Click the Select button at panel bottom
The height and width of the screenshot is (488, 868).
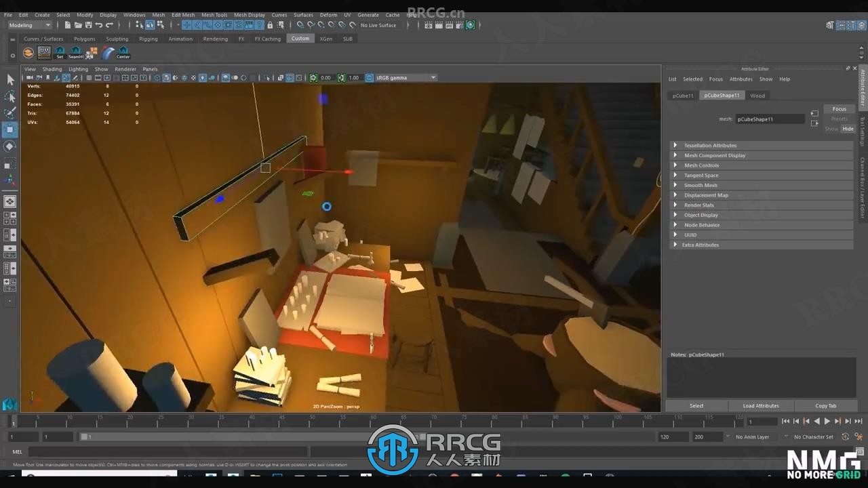point(696,406)
